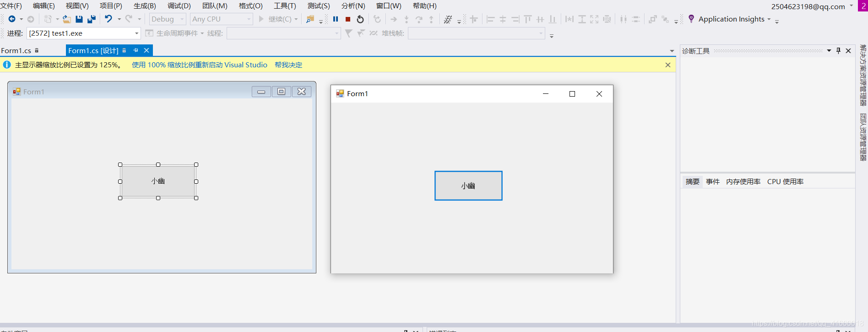Restart debugging with the circular arrow icon
868x332 pixels.
tap(360, 19)
